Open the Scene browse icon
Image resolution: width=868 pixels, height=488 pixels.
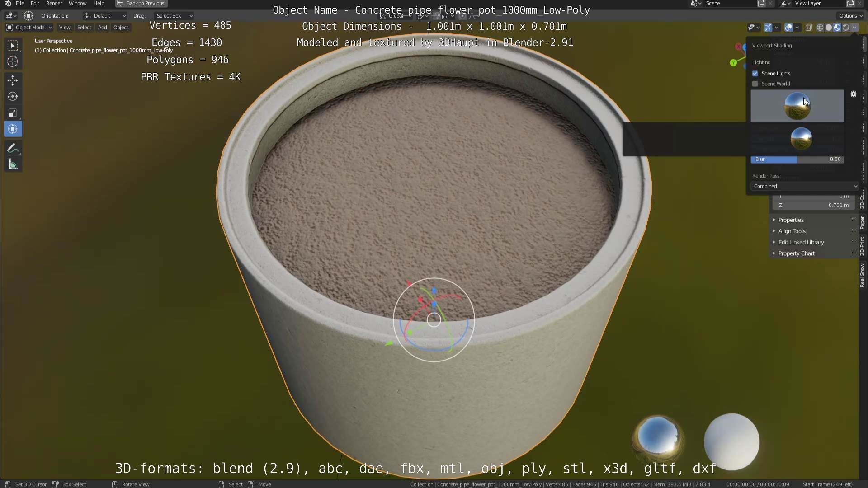pos(695,3)
